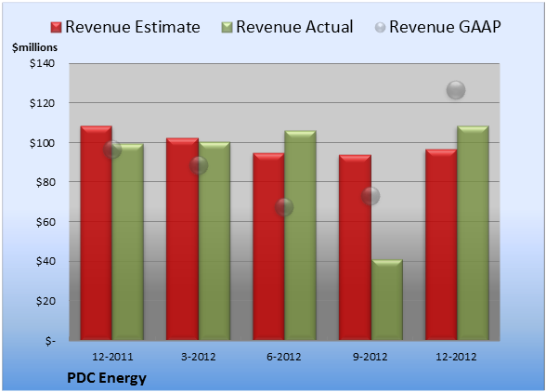
Task: Click the 'PDC Energy' chart title
Action: [x=107, y=378]
